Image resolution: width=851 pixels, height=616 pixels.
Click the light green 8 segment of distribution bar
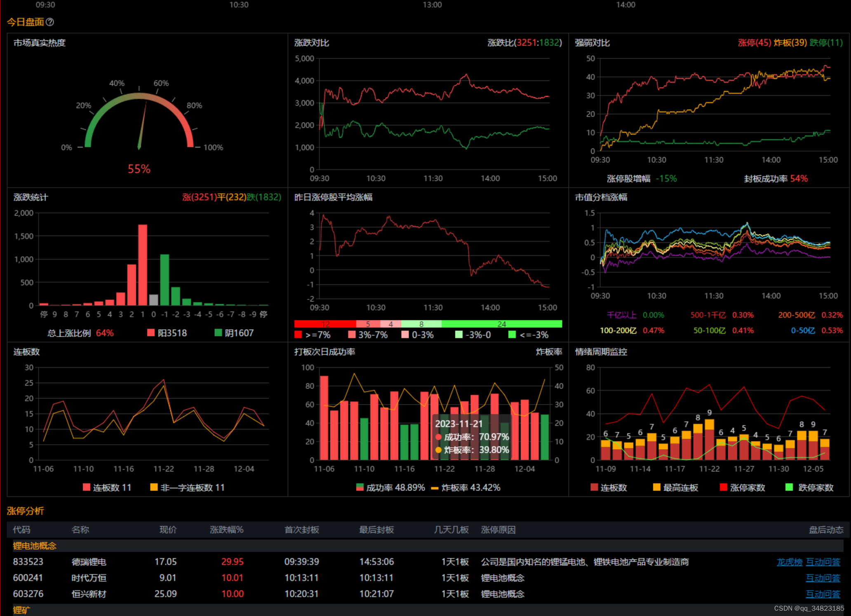[421, 324]
